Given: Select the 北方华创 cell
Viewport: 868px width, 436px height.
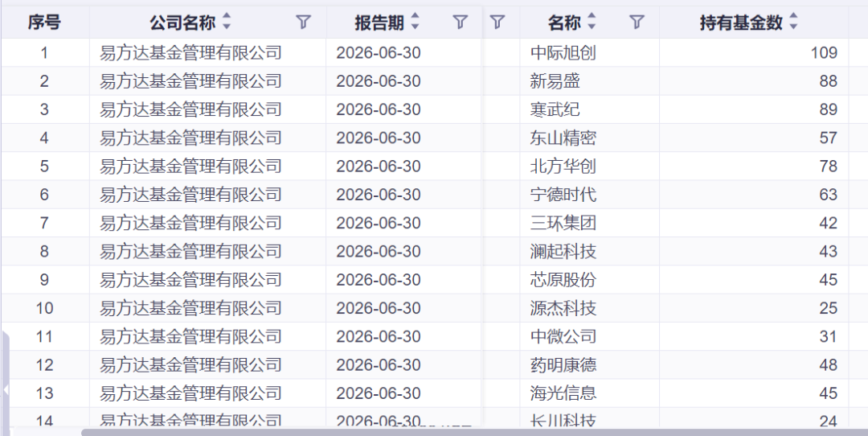Looking at the screenshot, I should click(x=590, y=167).
